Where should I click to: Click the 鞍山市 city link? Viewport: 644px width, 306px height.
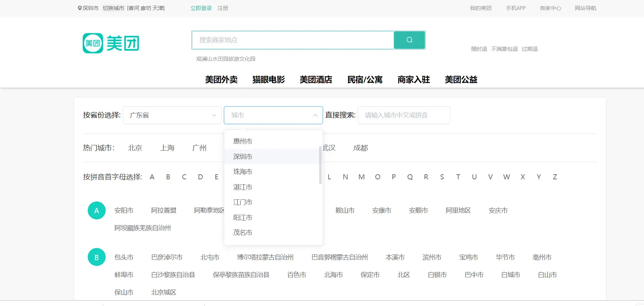[345, 210]
